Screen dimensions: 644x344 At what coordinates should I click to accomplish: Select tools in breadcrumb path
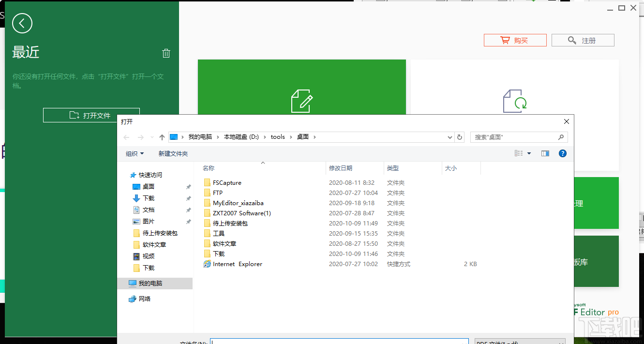[x=278, y=137]
